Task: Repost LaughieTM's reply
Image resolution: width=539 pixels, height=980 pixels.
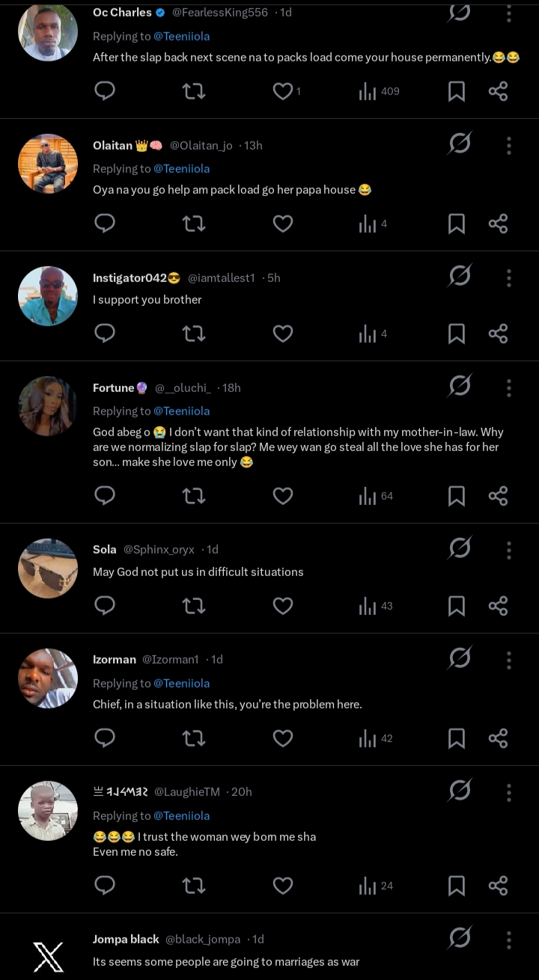Action: tap(194, 886)
